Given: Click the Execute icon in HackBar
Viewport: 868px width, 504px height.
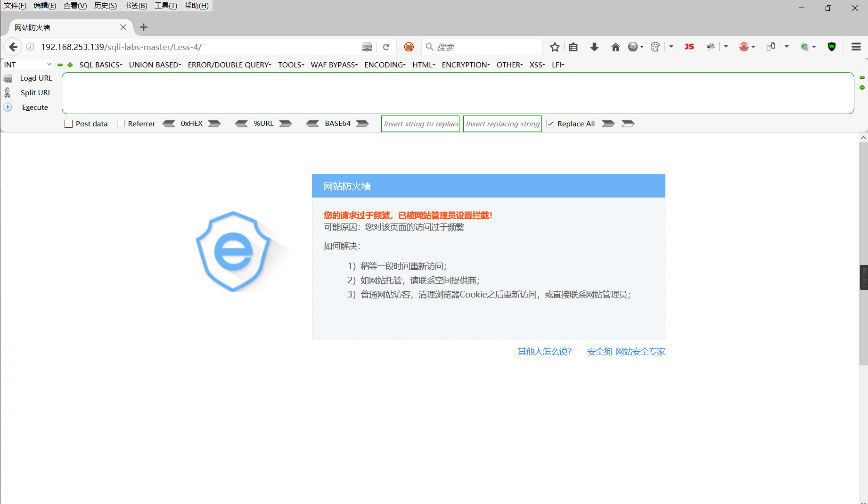Looking at the screenshot, I should [8, 107].
